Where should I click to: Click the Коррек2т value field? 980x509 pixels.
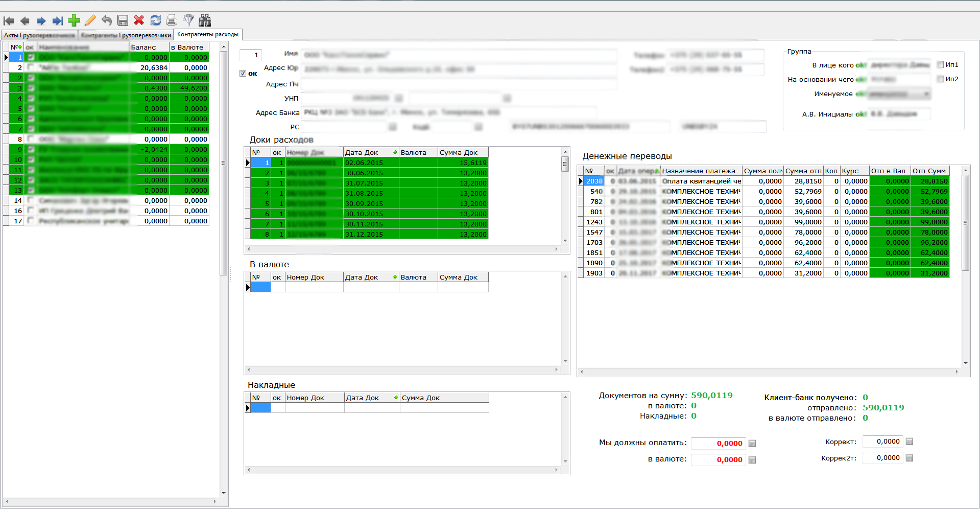click(882, 458)
